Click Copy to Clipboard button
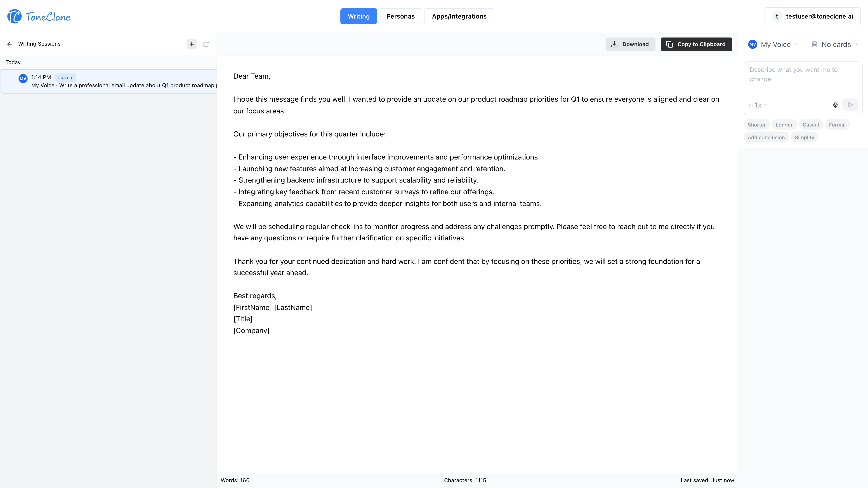This screenshot has width=868, height=488. (x=696, y=44)
